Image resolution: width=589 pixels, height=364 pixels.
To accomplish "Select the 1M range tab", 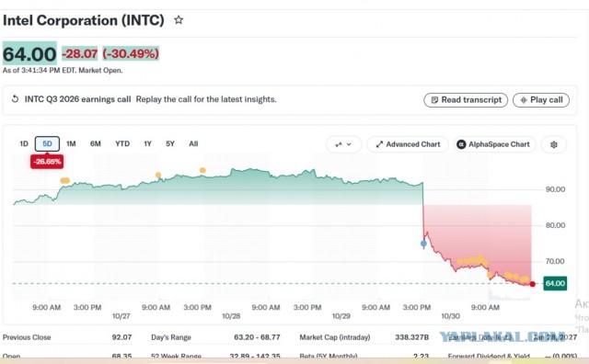I will 71,143.
